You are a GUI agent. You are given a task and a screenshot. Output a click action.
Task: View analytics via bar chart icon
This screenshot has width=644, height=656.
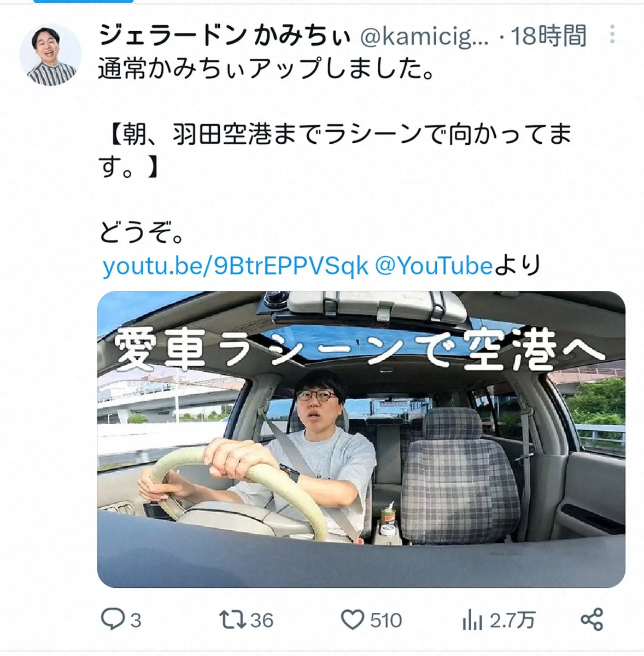[x=472, y=620]
